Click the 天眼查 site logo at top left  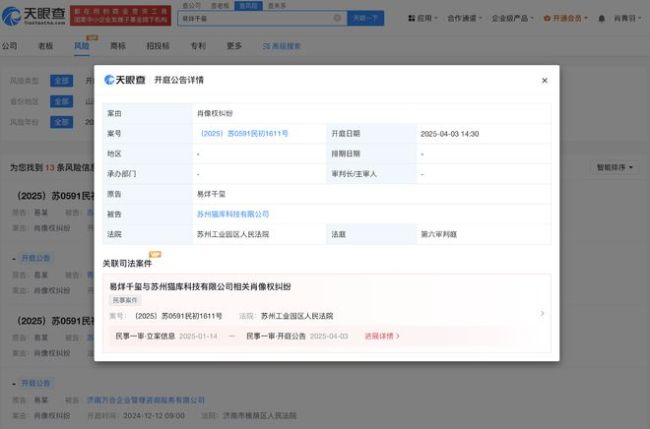(32, 17)
